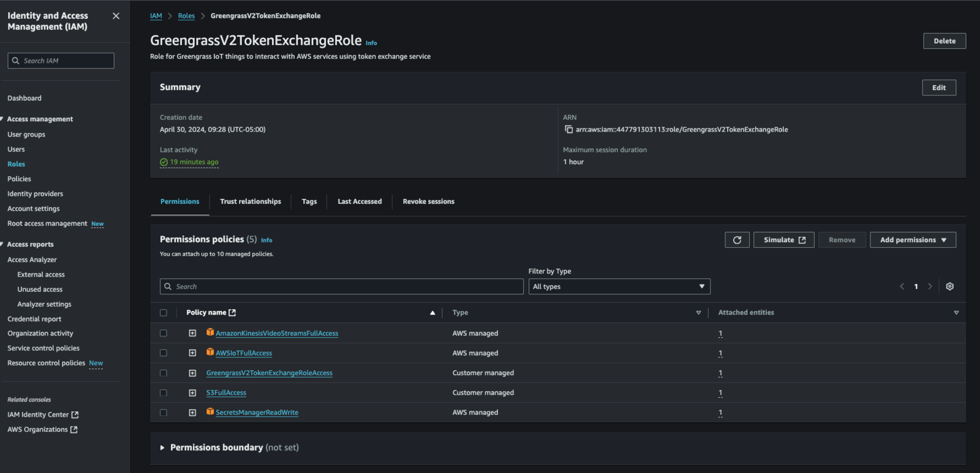The height and width of the screenshot is (473, 980).
Task: Click the AWSIoTFullAccess policy cube icon
Action: [x=210, y=352]
